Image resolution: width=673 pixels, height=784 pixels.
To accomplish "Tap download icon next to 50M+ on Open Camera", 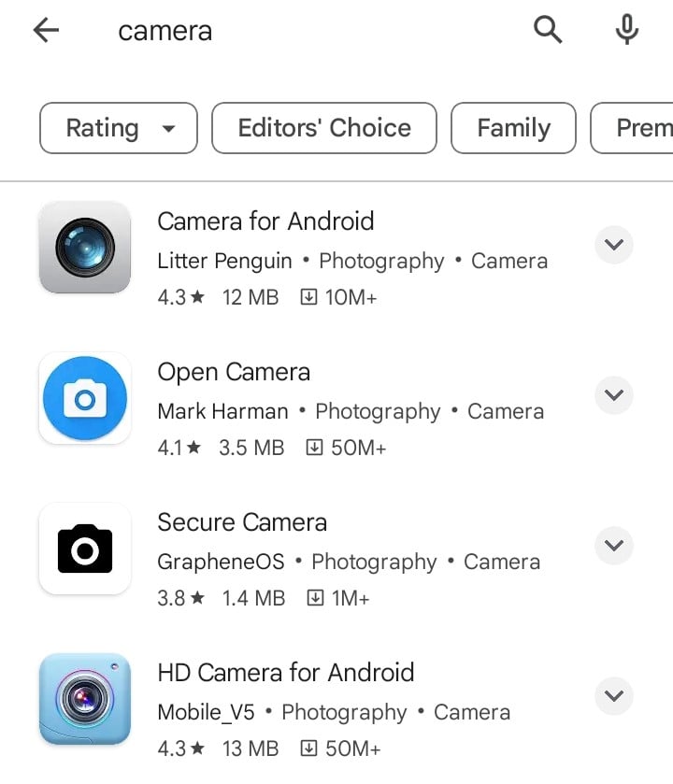I will [x=314, y=448].
